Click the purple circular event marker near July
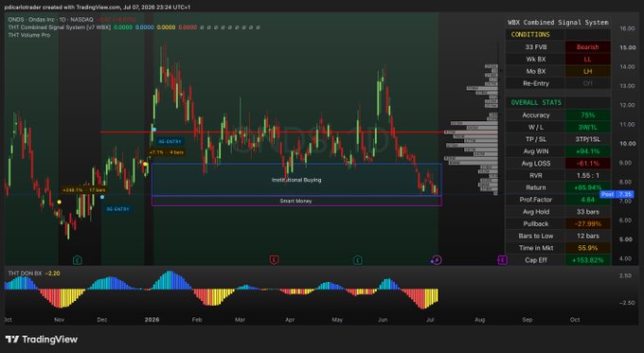 tap(437, 260)
